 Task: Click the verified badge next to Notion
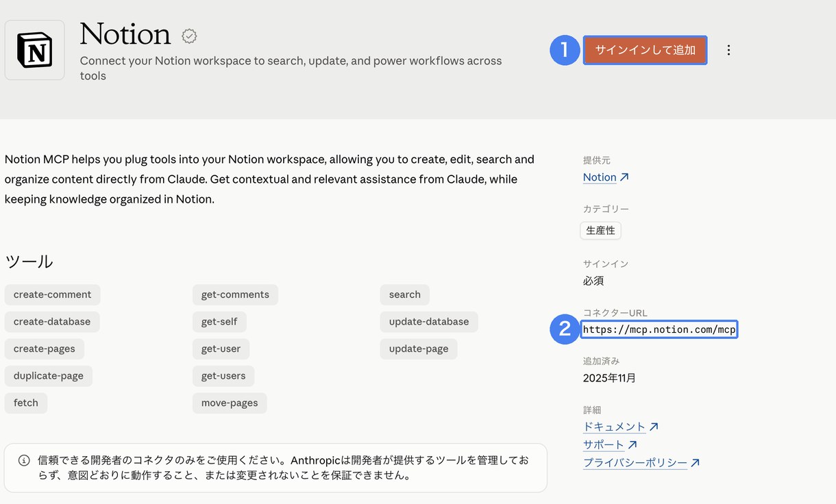point(189,36)
